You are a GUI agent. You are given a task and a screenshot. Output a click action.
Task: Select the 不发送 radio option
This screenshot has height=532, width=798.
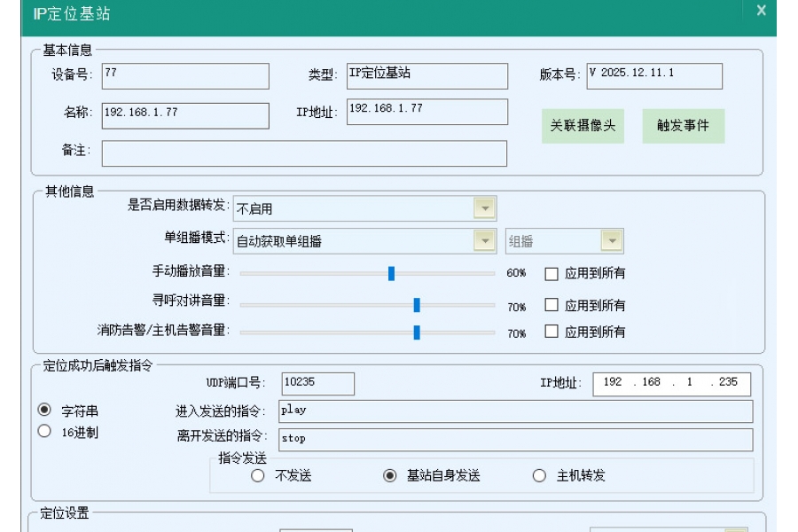click(x=257, y=473)
